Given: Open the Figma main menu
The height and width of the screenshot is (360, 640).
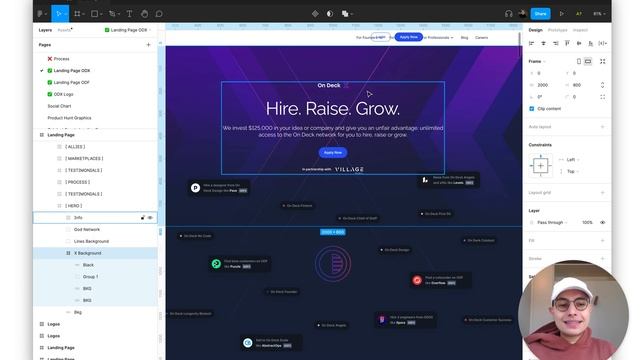Looking at the screenshot, I should (40, 14).
